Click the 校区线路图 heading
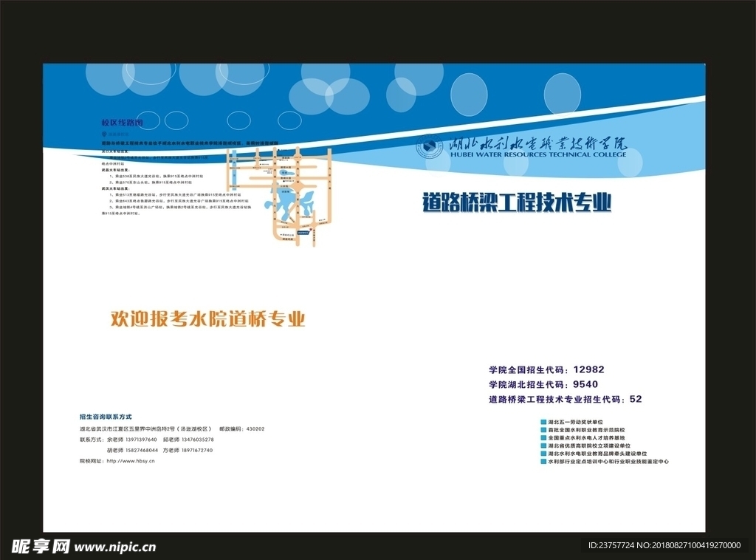The height and width of the screenshot is (560, 756). (x=122, y=123)
